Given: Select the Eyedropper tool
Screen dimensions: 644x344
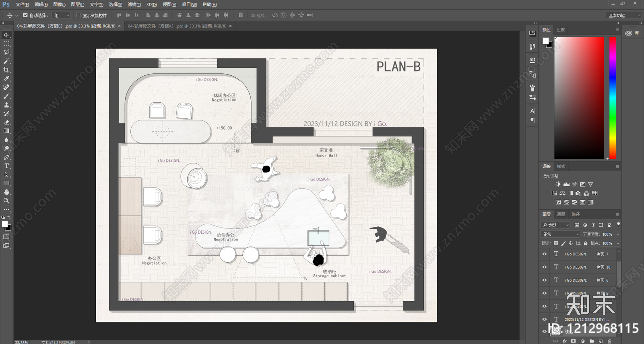Looking at the screenshot, I should [x=6, y=79].
